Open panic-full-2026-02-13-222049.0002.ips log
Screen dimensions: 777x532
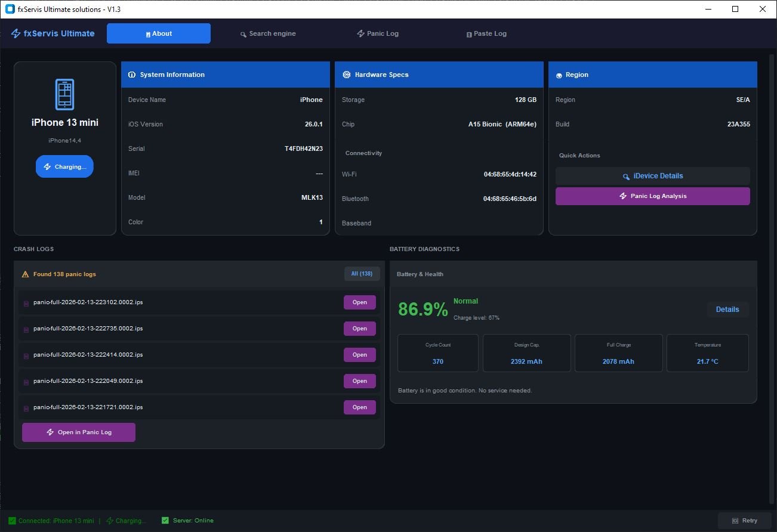click(x=360, y=381)
